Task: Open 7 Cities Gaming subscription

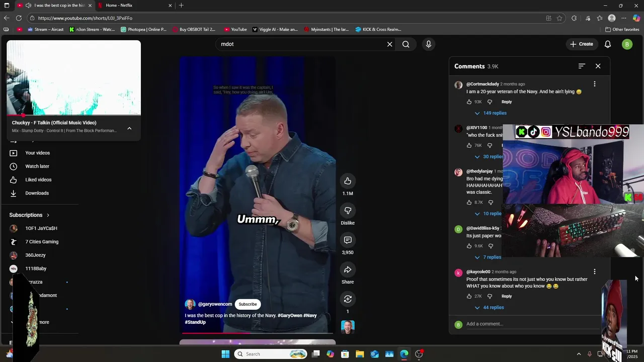Action: point(42,242)
